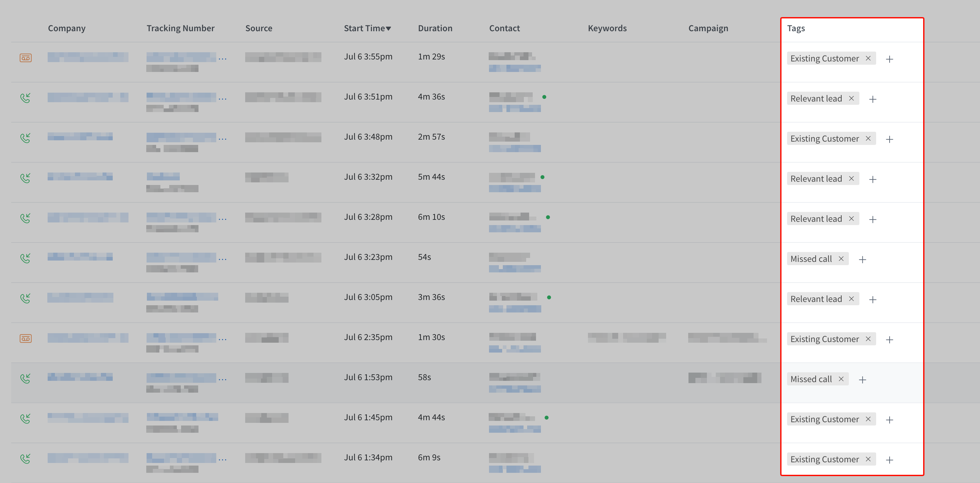Screen dimensions: 980x483
Task: Click the Source column header
Action: point(259,28)
